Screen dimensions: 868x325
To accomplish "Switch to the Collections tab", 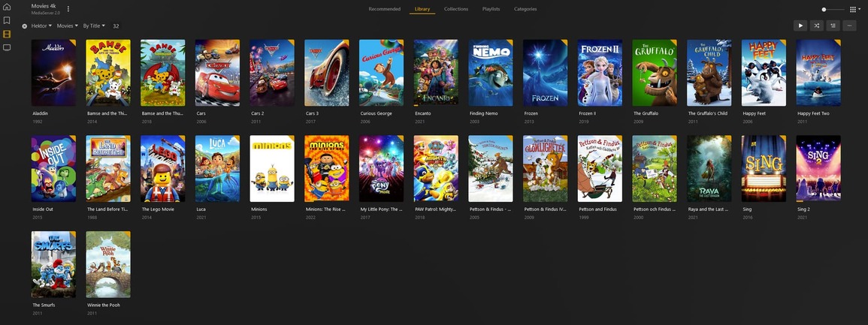I will (455, 9).
